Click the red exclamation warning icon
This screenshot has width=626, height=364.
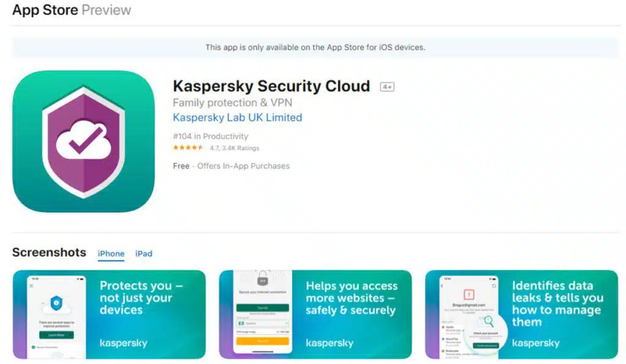tap(468, 294)
